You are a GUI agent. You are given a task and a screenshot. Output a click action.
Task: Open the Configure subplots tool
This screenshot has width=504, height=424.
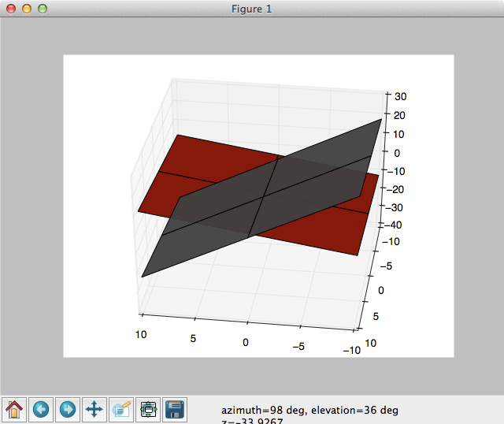coord(148,410)
